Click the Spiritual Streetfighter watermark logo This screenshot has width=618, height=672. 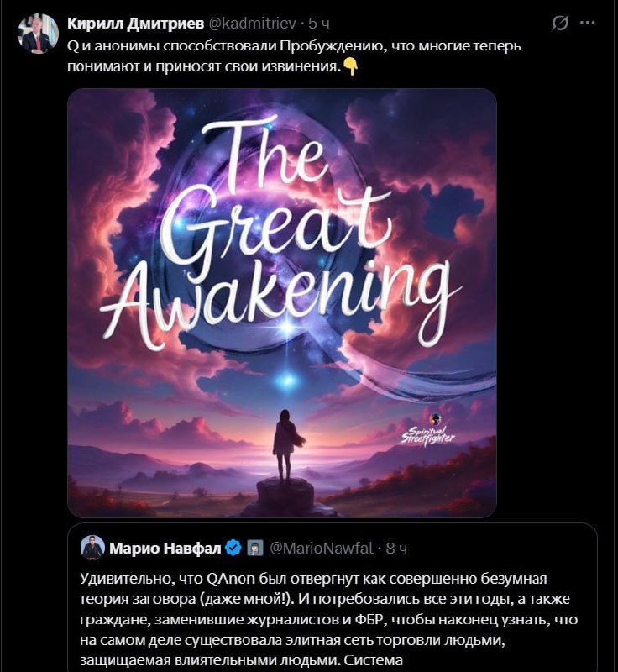tap(428, 431)
